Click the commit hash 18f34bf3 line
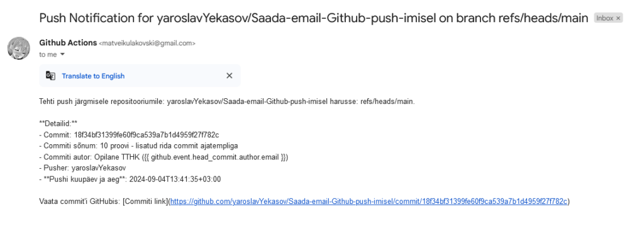The width and height of the screenshot is (644, 238). [x=129, y=135]
